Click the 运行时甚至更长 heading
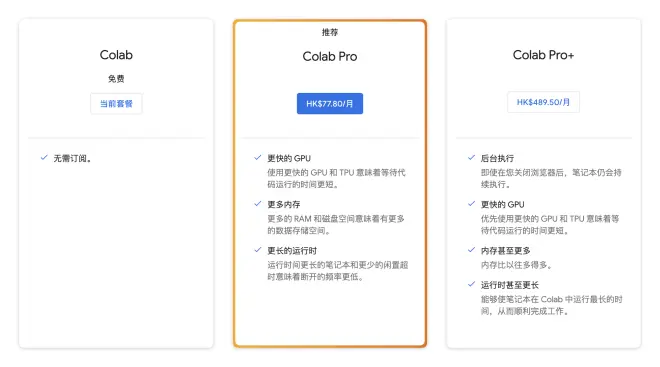 [510, 285]
